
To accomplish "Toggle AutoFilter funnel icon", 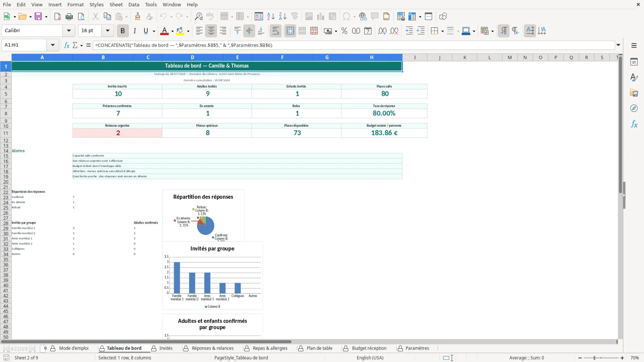I will pyautogui.click(x=295, y=16).
